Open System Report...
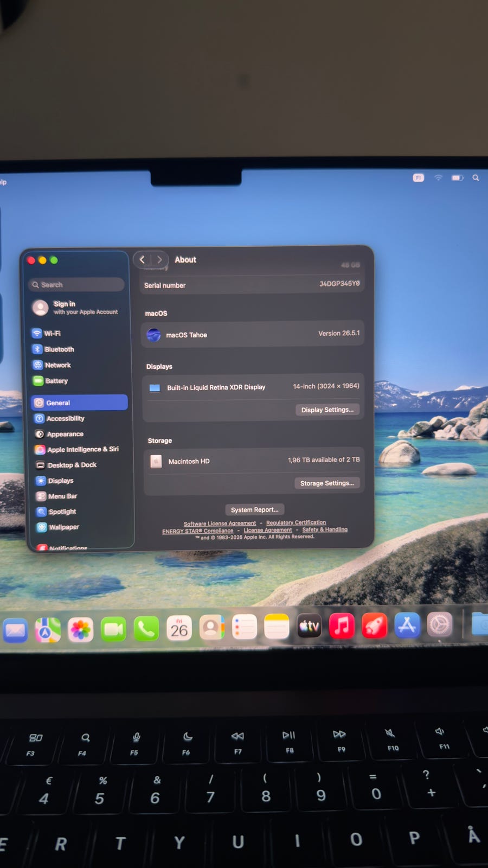488x868 pixels. [254, 509]
